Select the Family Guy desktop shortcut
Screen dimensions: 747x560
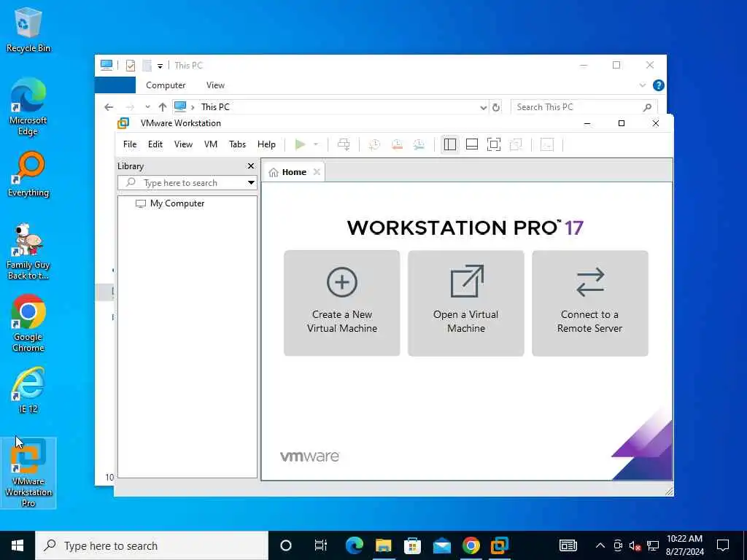click(28, 252)
